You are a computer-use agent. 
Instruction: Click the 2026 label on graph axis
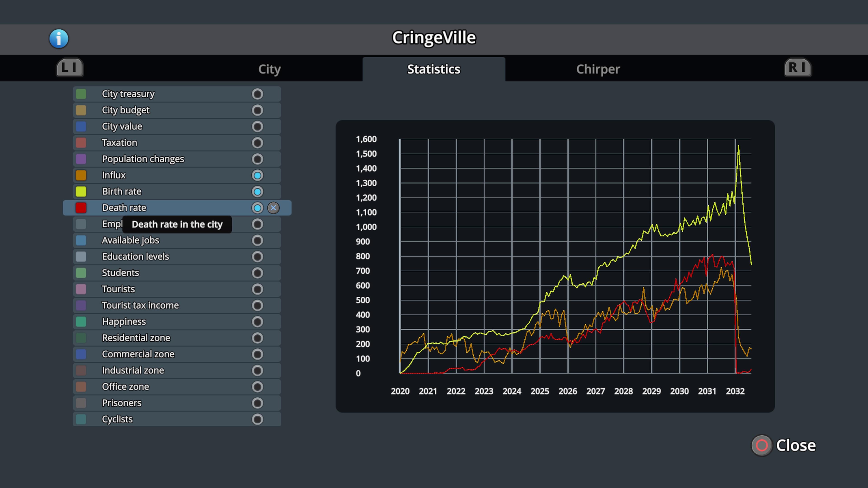coord(567,391)
